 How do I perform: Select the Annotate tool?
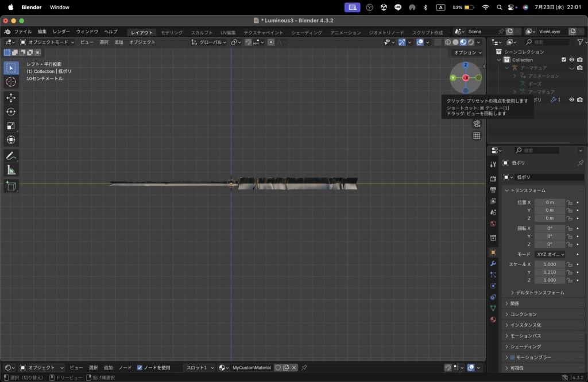pyautogui.click(x=11, y=156)
